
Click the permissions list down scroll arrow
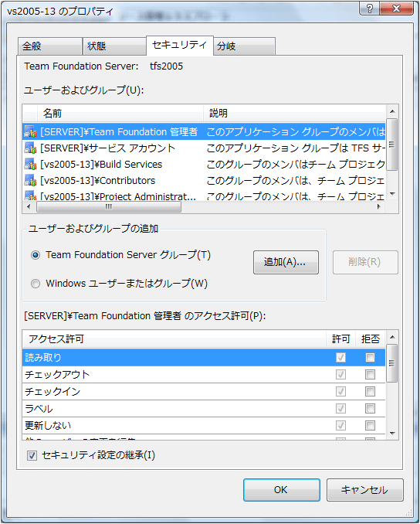[392, 434]
